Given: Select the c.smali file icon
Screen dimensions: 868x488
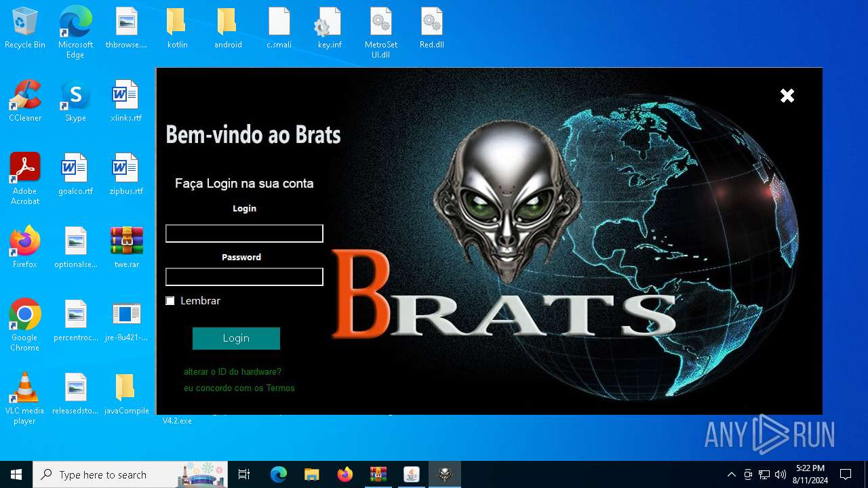Looking at the screenshot, I should coord(279,29).
